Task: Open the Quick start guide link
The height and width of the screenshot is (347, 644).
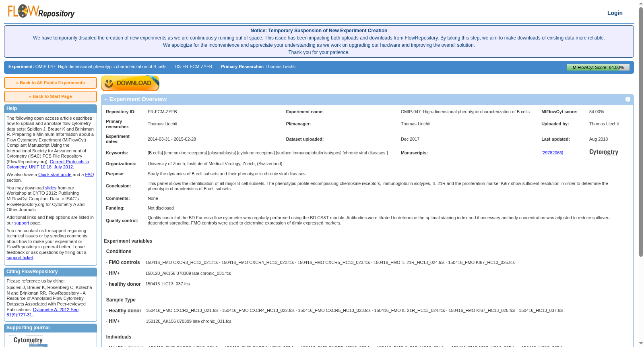Action: pyautogui.click(x=55, y=175)
